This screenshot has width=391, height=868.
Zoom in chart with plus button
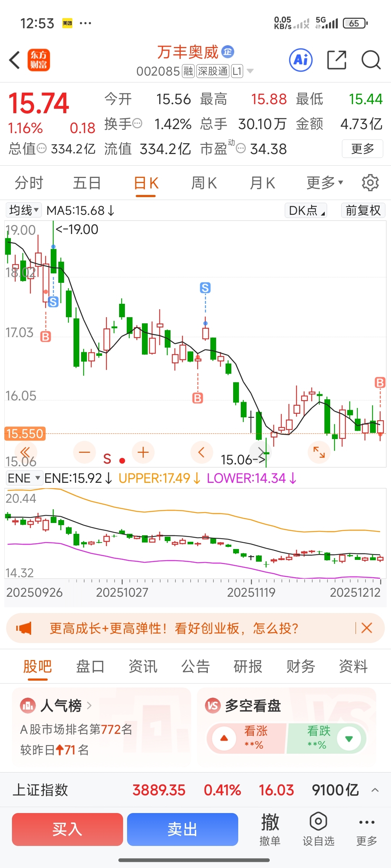143,452
